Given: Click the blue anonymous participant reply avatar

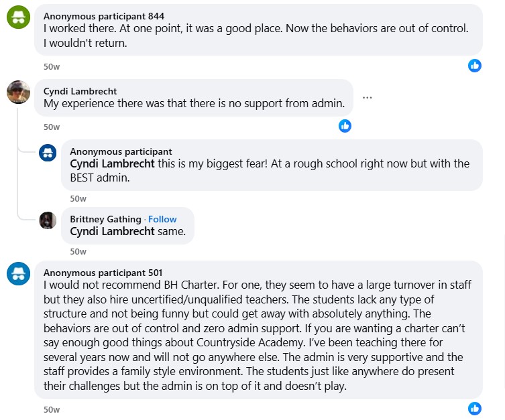Looking at the screenshot, I should coord(48,153).
